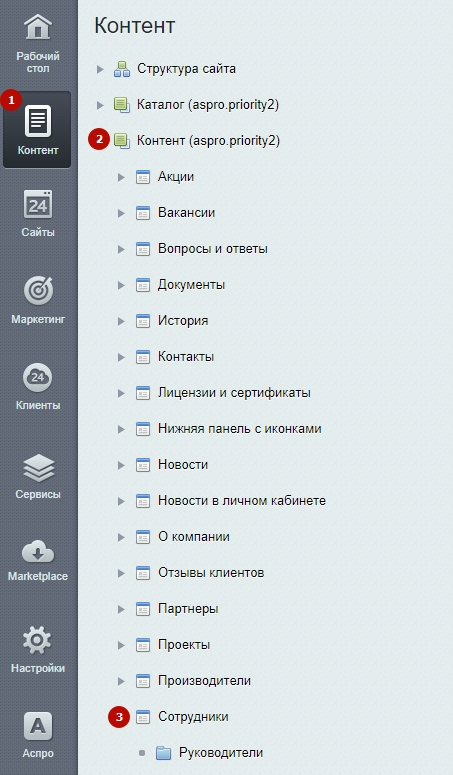Expand the Акции infoblock arrow
The width and height of the screenshot is (453, 775).
point(121,177)
